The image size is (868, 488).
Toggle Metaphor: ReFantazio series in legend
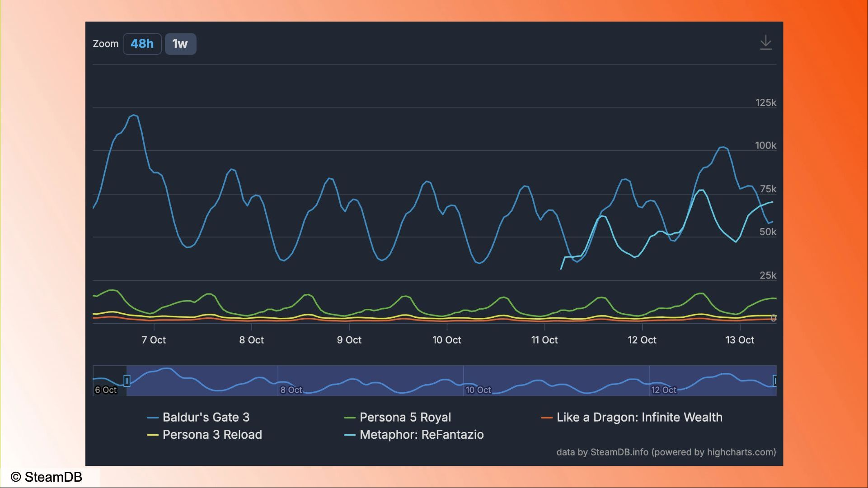coord(414,435)
